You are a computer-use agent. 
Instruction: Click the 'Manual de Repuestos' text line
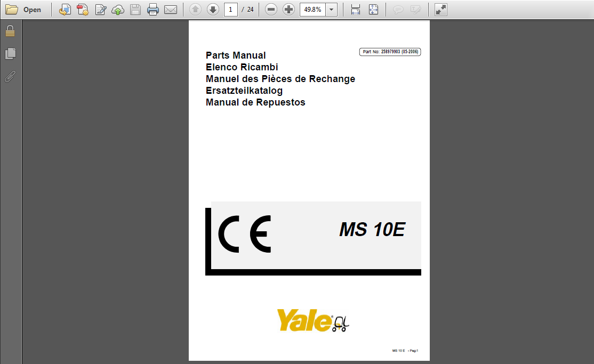(x=255, y=102)
